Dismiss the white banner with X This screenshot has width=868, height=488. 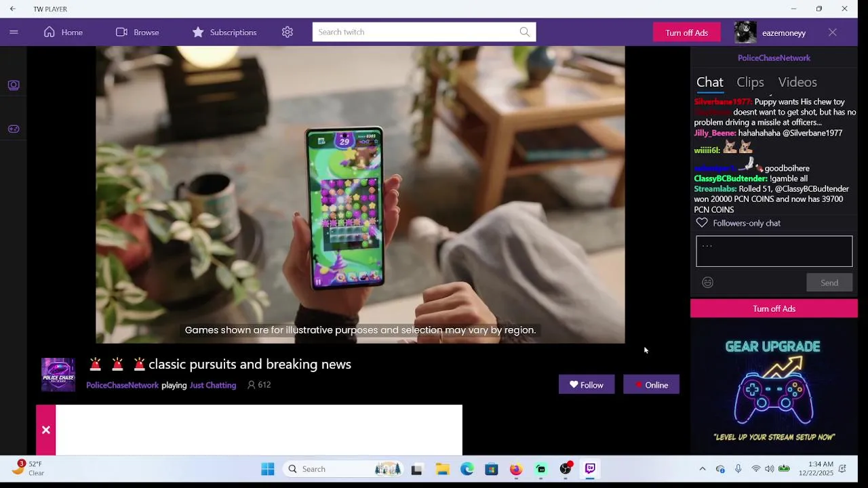45,430
